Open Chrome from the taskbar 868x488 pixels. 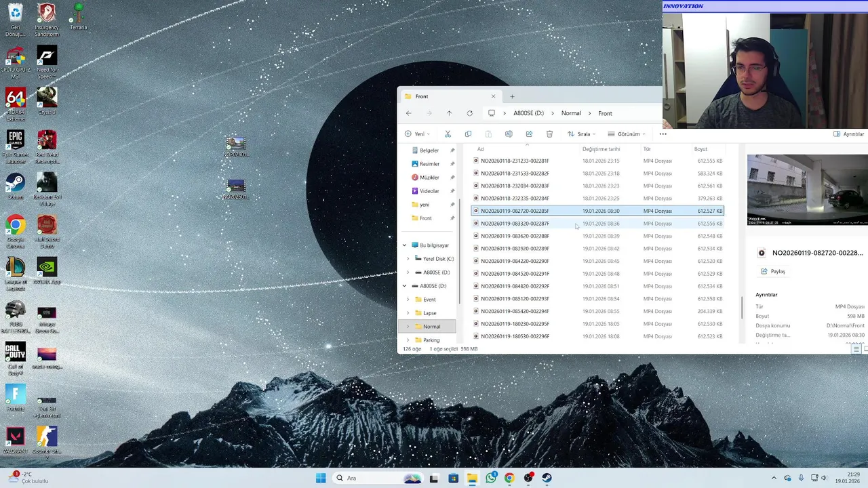coord(509,478)
